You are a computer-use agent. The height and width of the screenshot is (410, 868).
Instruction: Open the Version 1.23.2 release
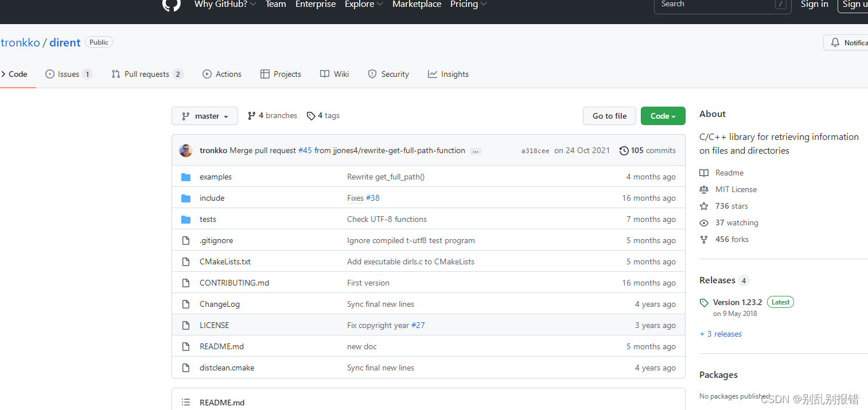737,302
